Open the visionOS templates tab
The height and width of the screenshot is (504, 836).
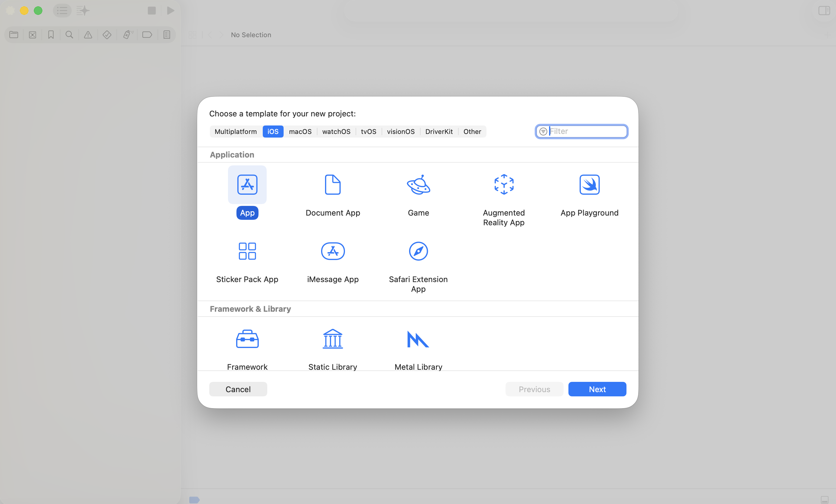pos(400,132)
